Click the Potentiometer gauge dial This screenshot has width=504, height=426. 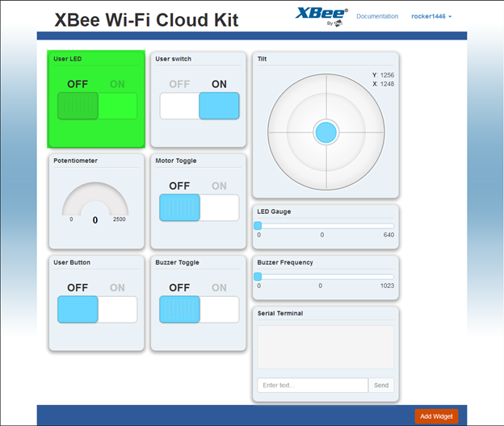(x=95, y=199)
